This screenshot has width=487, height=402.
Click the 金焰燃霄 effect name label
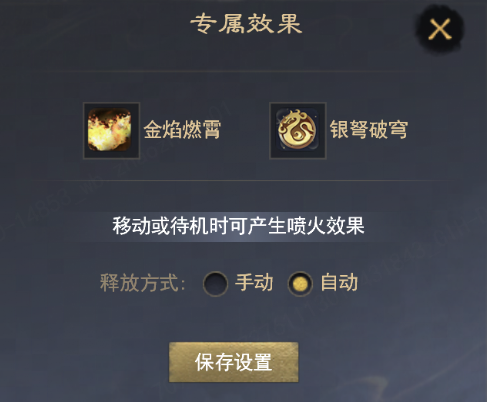pyautogui.click(x=182, y=130)
